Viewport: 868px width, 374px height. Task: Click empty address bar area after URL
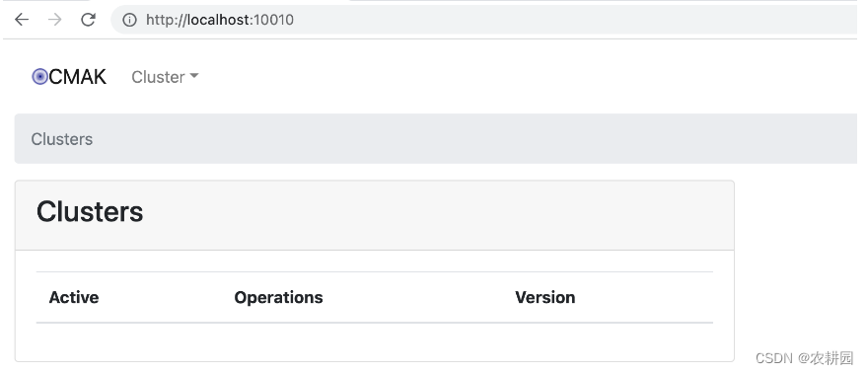point(576,20)
